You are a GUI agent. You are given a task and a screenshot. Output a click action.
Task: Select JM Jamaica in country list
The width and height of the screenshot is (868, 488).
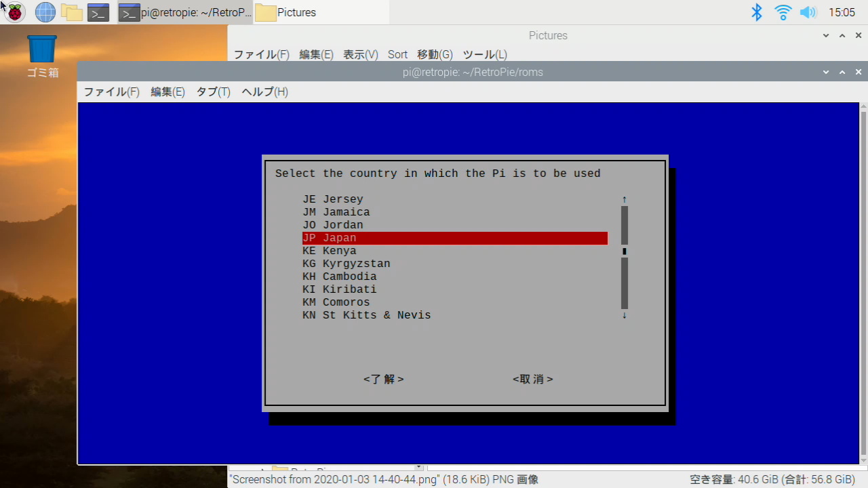455,212
